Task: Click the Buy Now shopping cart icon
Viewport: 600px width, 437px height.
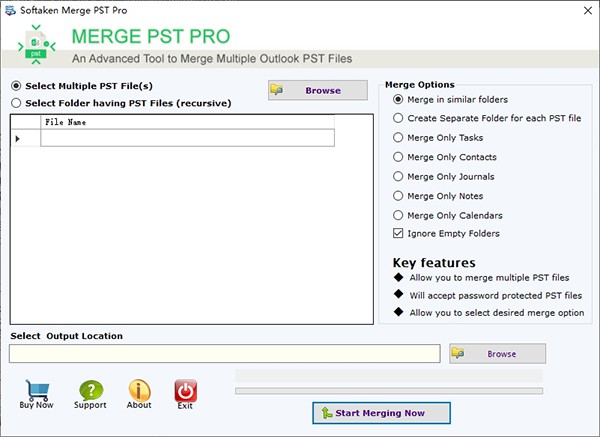Action: [37, 390]
